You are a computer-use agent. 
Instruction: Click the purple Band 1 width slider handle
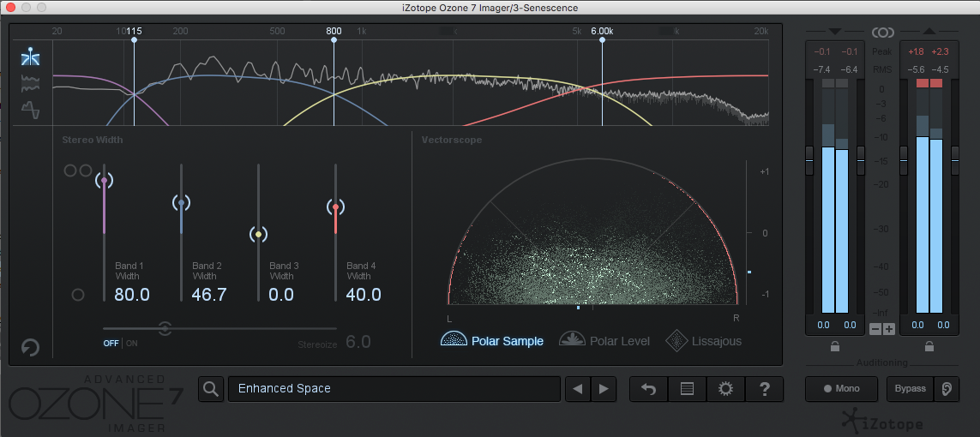[105, 181]
